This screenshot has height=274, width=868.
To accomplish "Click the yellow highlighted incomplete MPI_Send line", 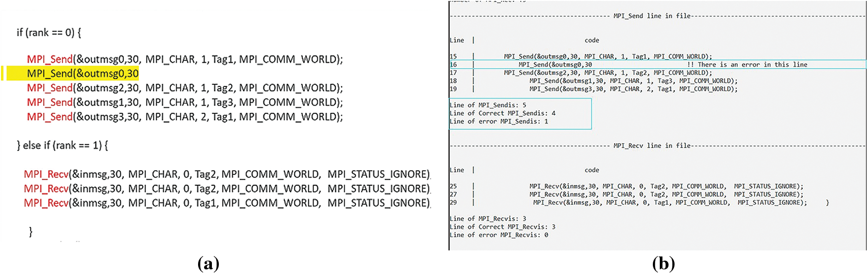I will tap(82, 73).
